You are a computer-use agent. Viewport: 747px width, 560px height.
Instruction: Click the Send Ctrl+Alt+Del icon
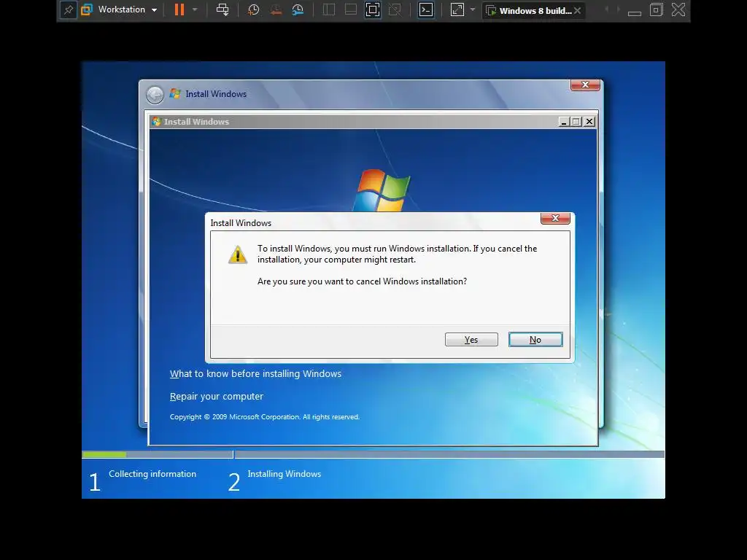tap(222, 9)
